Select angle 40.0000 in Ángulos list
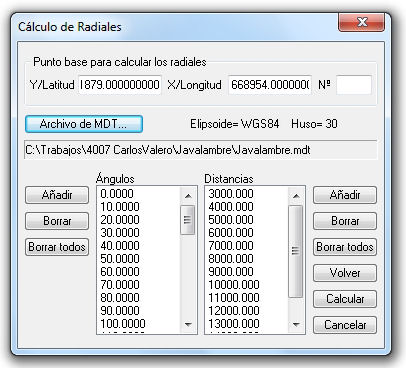This screenshot has height=368, width=406. point(139,246)
